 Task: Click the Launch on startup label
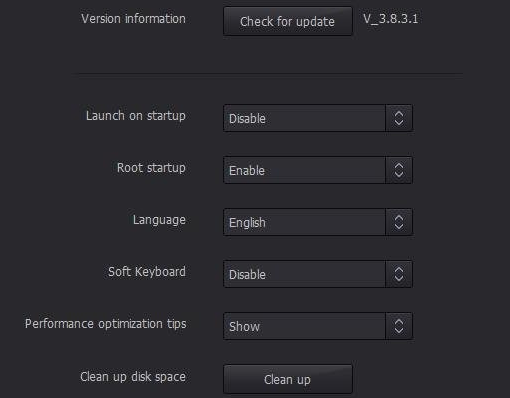click(x=136, y=116)
